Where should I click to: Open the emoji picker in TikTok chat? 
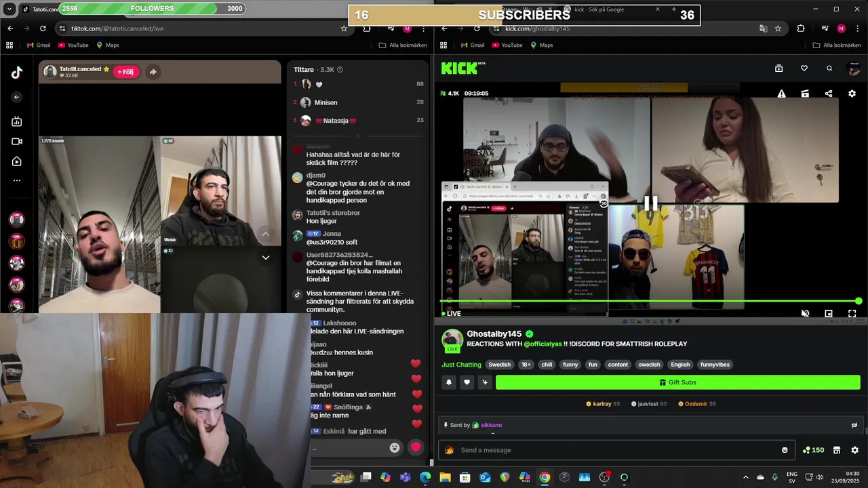coord(395,447)
